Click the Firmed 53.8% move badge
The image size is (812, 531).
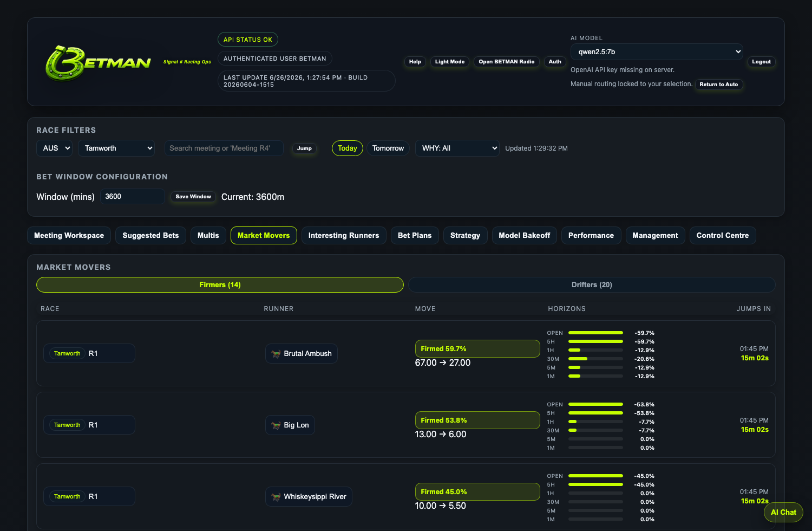[477, 420]
